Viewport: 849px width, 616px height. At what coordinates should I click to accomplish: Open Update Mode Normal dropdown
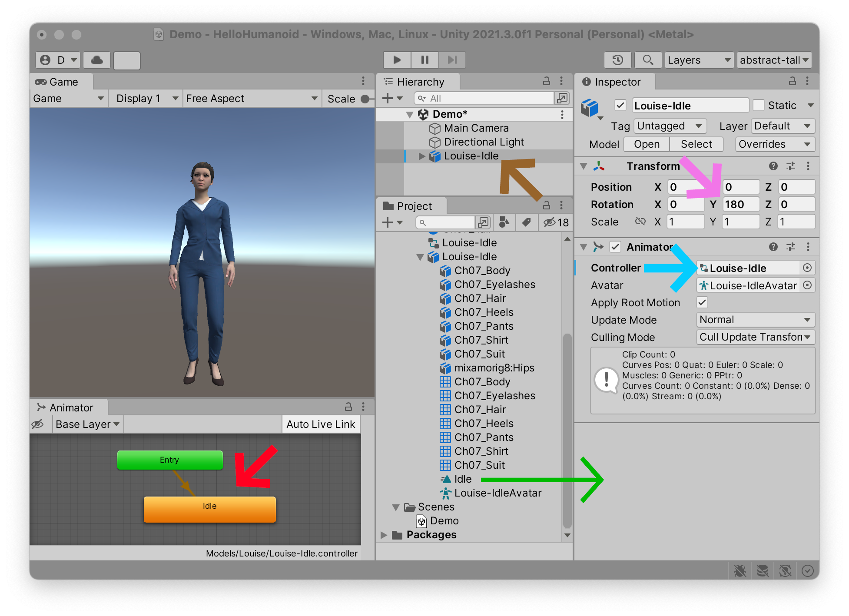pos(755,320)
